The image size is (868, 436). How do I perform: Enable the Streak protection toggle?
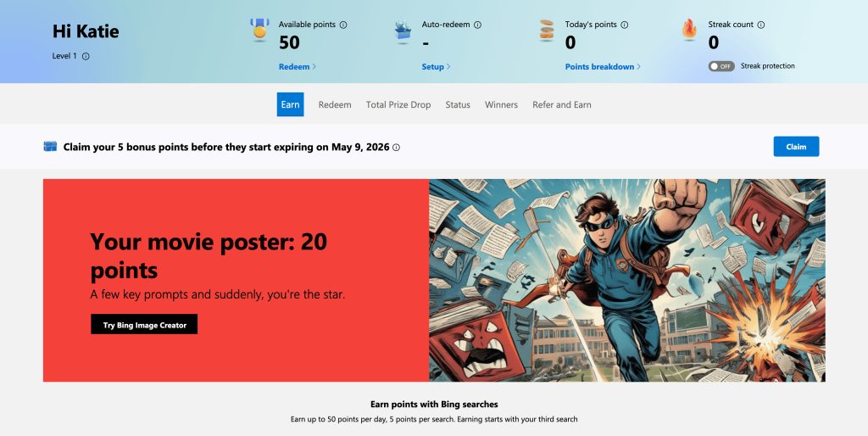pyautogui.click(x=721, y=66)
